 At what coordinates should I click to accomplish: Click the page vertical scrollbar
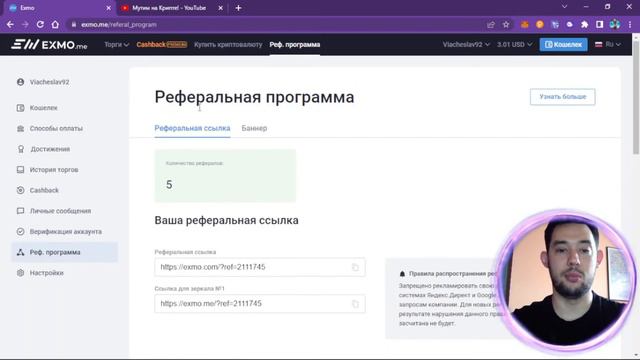tap(636, 98)
